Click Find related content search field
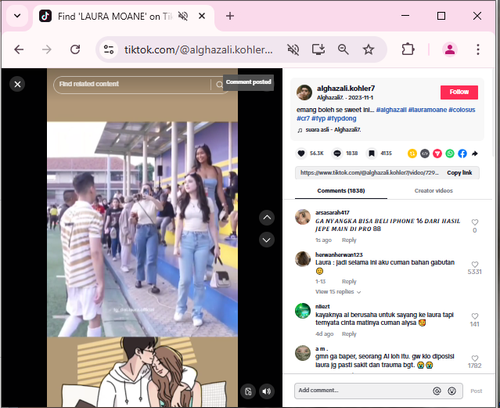The image size is (500, 408). click(133, 84)
